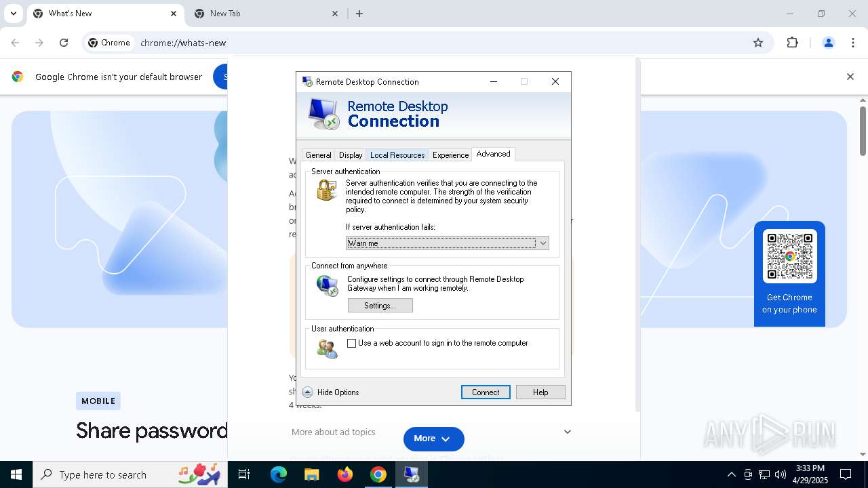Click the User authentication people icon
868x488 pixels.
(x=327, y=348)
